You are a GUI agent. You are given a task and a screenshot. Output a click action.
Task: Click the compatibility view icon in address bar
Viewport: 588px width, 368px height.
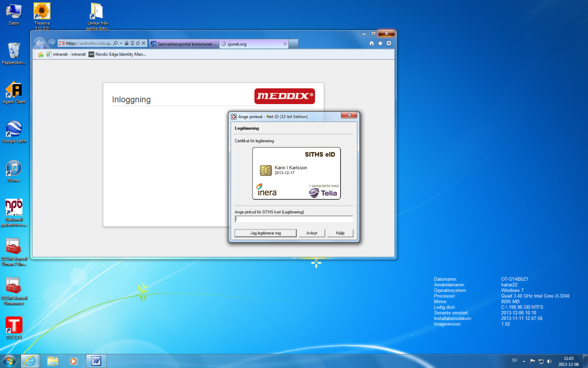(132, 43)
